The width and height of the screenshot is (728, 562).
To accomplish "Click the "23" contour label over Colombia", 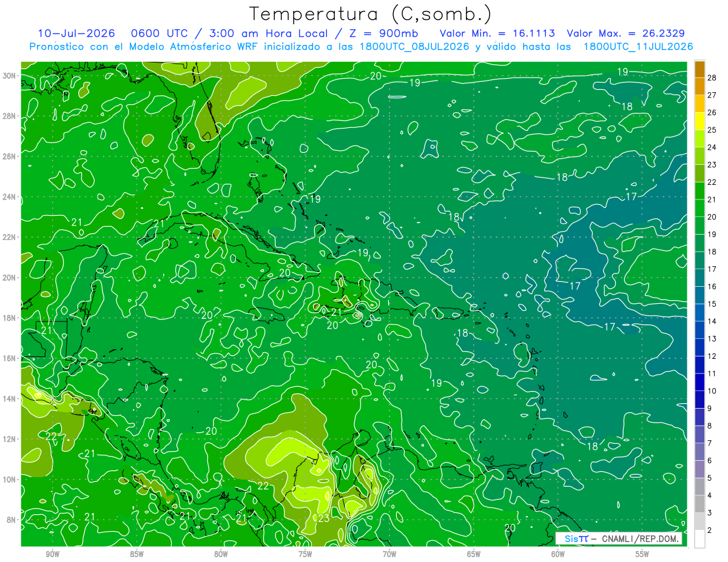I will tap(323, 518).
